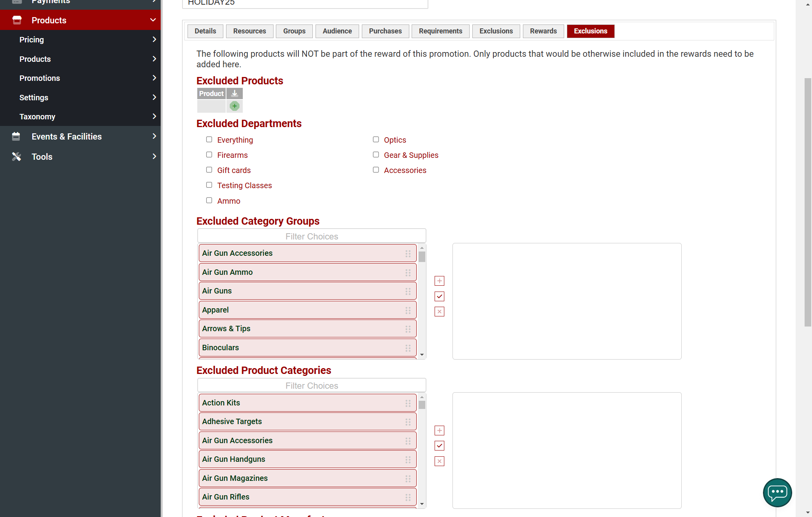Viewport: 812px width, 517px height.
Task: Check the Optics department checkbox
Action: [x=376, y=140]
